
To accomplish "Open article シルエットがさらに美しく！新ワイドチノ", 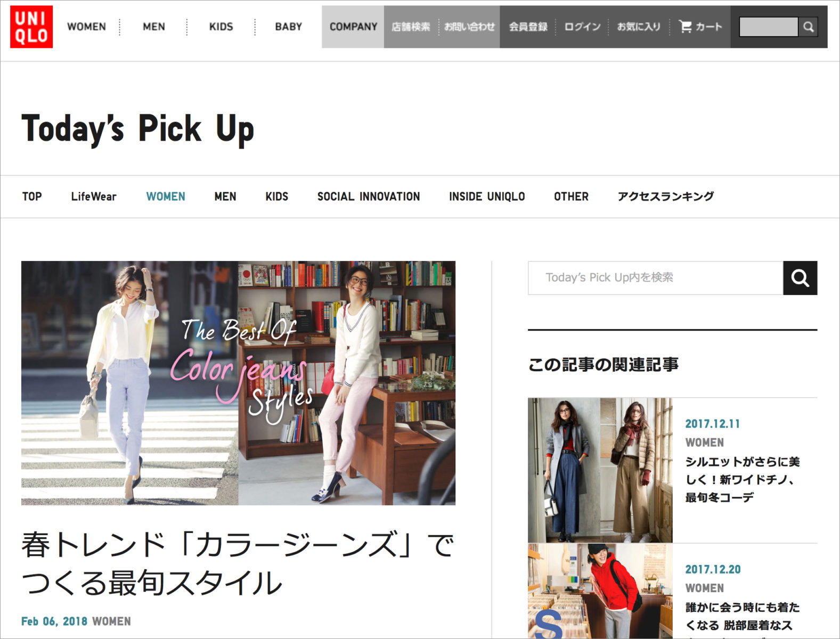I will click(x=743, y=479).
